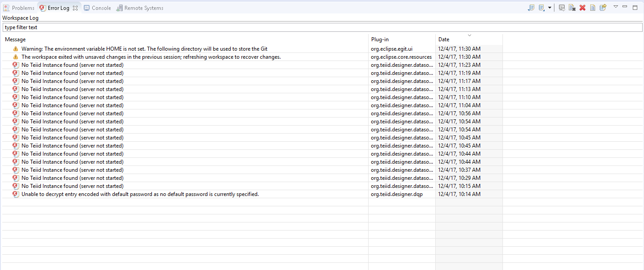Click the error icon beside the decrypt entry
Screen dimensions: 644x270
[16, 194]
